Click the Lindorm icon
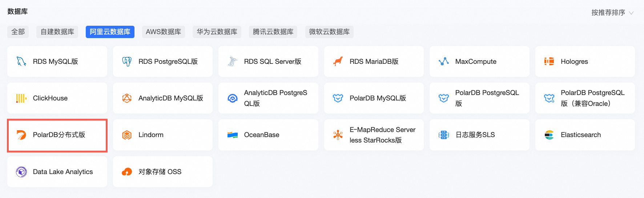Screen dimensions: 644x198 127,135
